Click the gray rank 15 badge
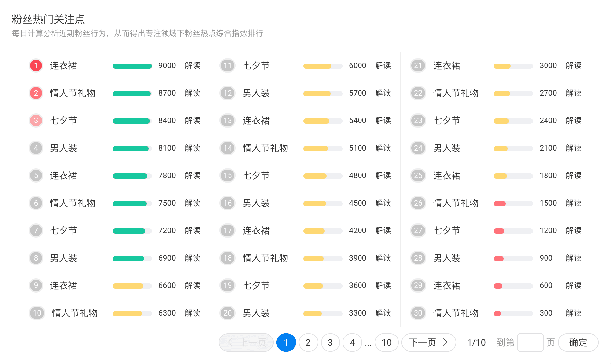 (227, 175)
